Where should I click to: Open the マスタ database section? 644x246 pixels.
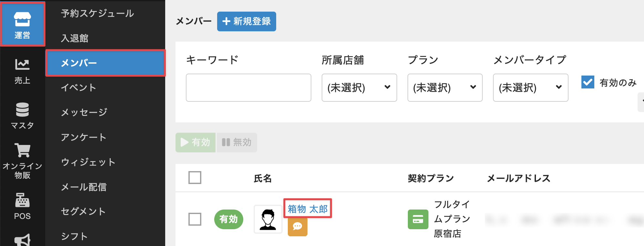(22, 115)
